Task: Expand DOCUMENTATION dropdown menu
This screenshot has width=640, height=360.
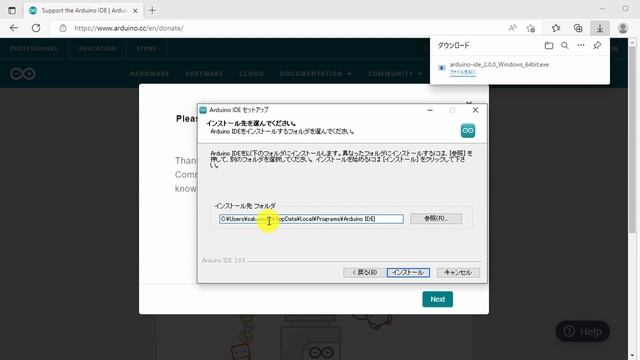Action: pyautogui.click(x=316, y=74)
